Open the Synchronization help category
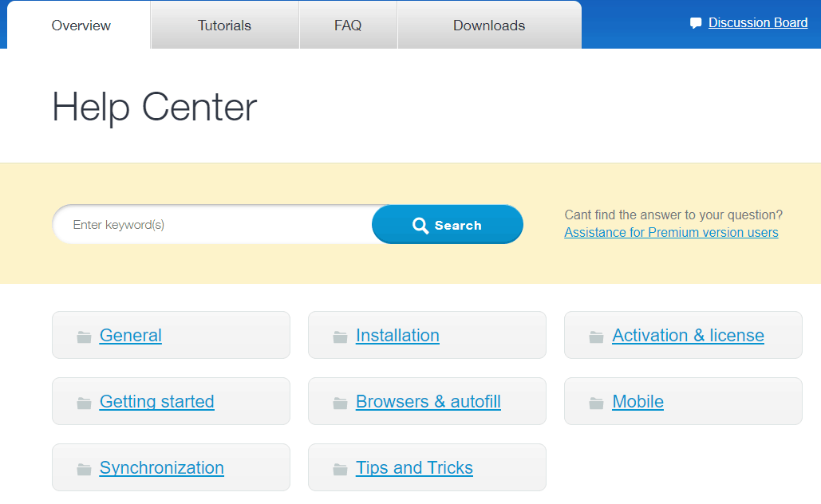The width and height of the screenshot is (821, 504). tap(161, 468)
